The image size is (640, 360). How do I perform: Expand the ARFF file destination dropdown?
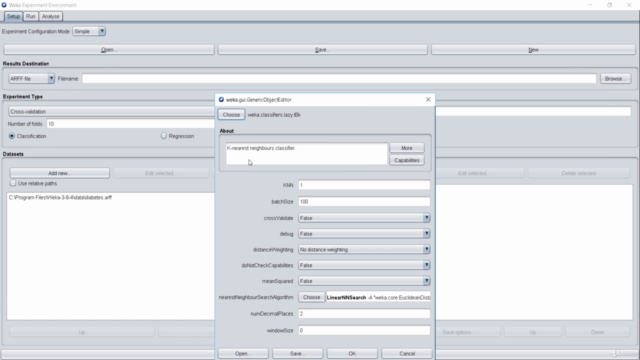[x=31, y=78]
